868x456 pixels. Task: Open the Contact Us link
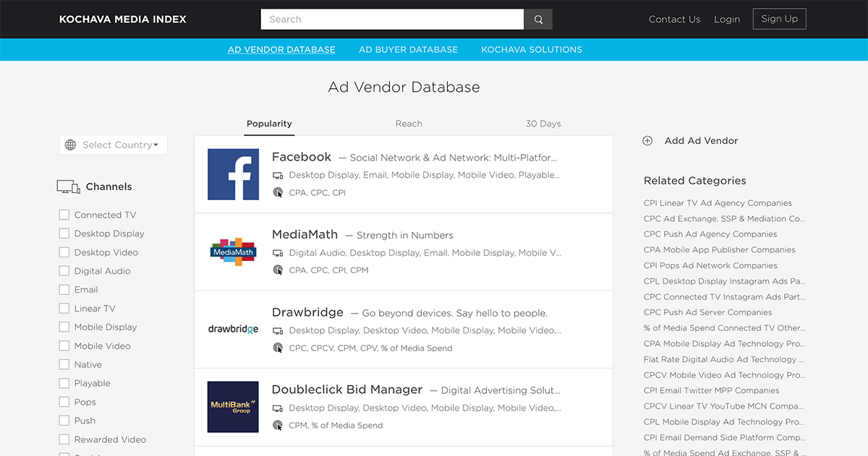pyautogui.click(x=674, y=20)
